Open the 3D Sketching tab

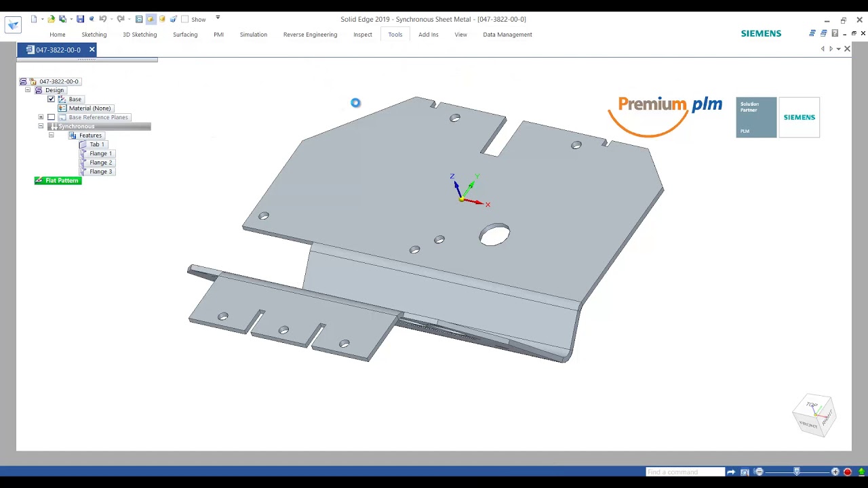[x=140, y=35]
